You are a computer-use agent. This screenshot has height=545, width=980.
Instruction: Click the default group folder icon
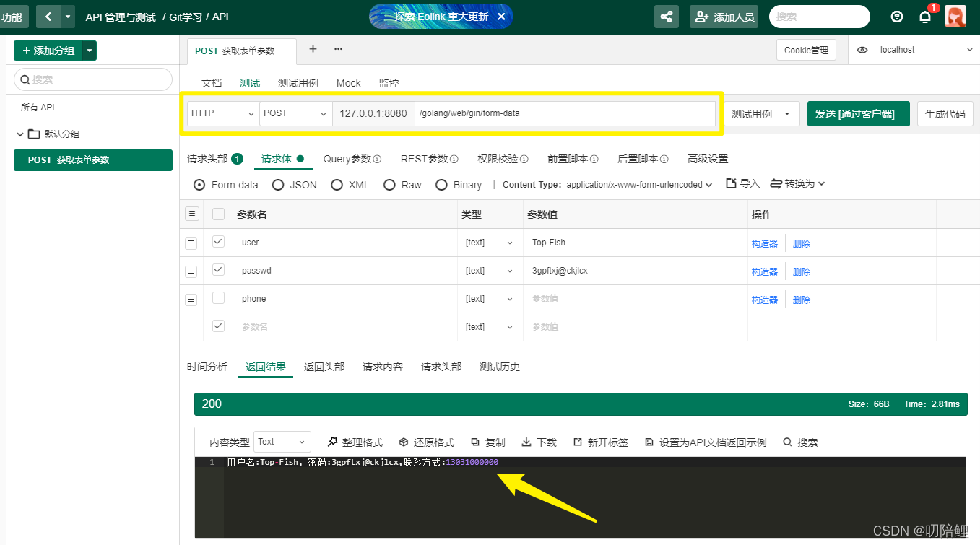34,134
